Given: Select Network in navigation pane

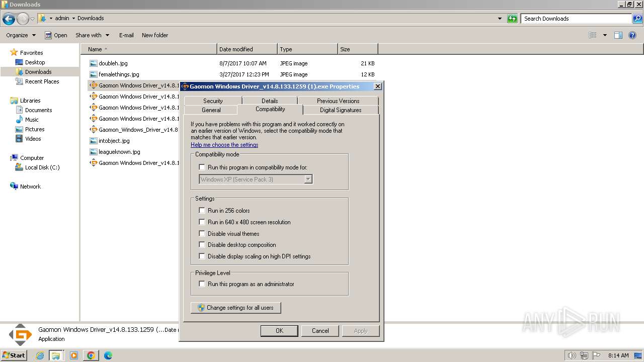Looking at the screenshot, I should click(30, 187).
